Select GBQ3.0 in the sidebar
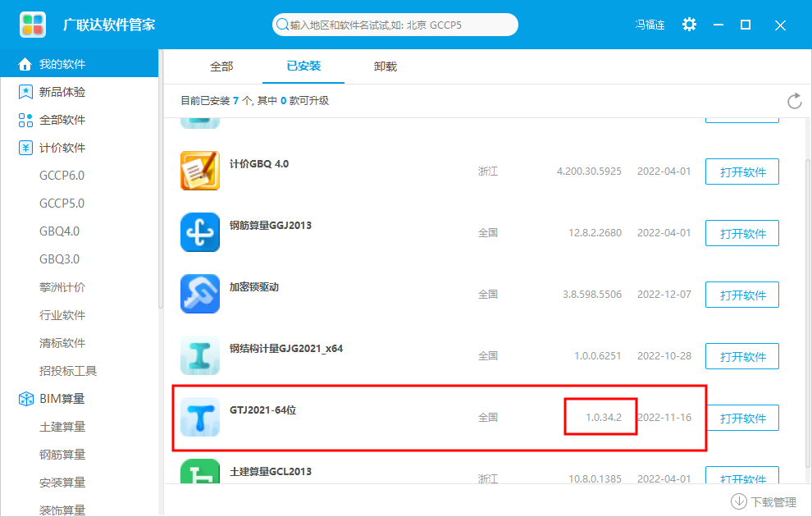 point(60,259)
